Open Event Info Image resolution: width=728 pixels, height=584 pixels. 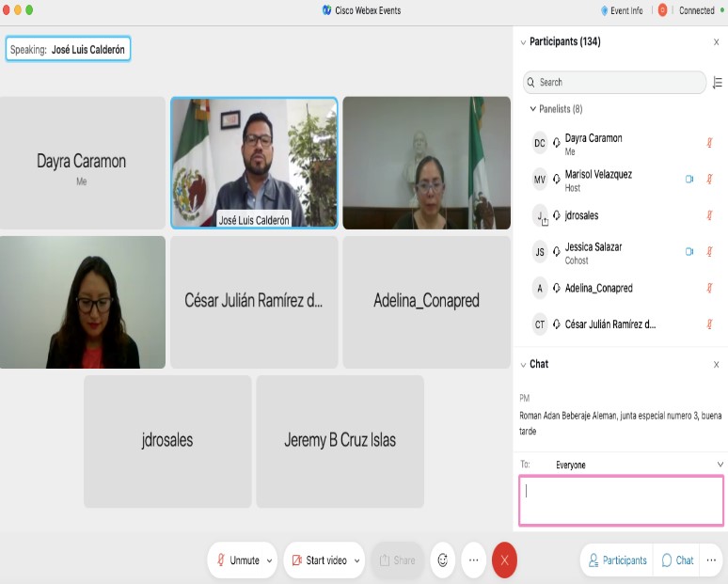pos(622,10)
